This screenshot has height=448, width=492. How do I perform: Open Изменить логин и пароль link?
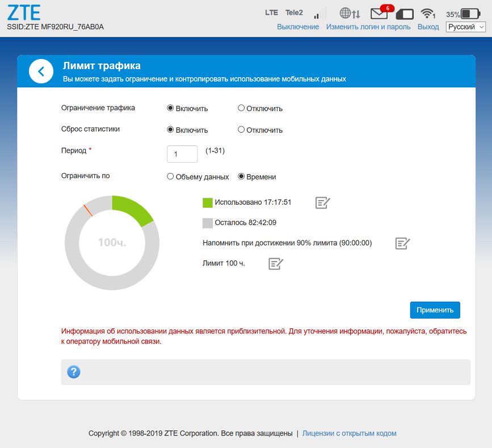coord(368,27)
